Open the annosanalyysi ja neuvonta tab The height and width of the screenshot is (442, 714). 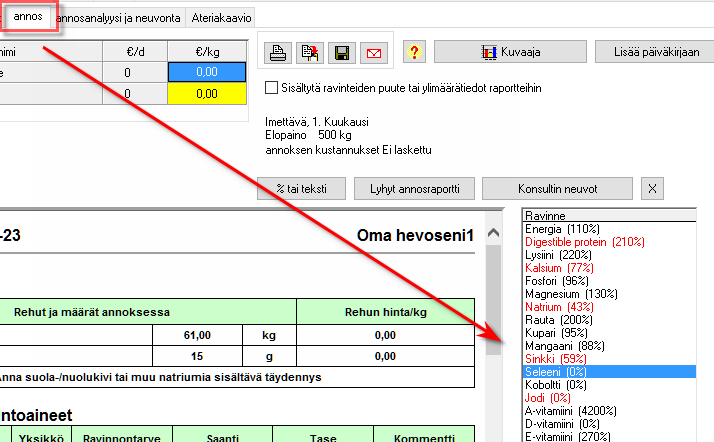[120, 18]
